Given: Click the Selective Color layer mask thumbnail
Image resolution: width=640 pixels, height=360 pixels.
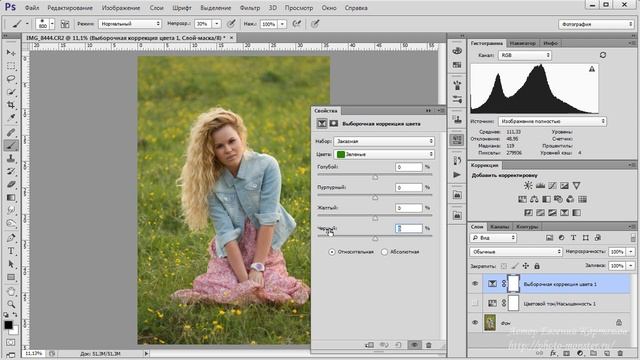Looking at the screenshot, I should tap(513, 284).
